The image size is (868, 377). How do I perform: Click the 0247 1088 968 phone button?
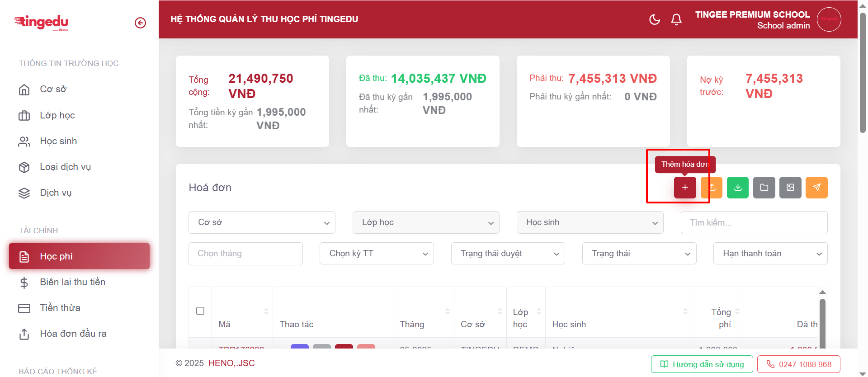tap(798, 364)
